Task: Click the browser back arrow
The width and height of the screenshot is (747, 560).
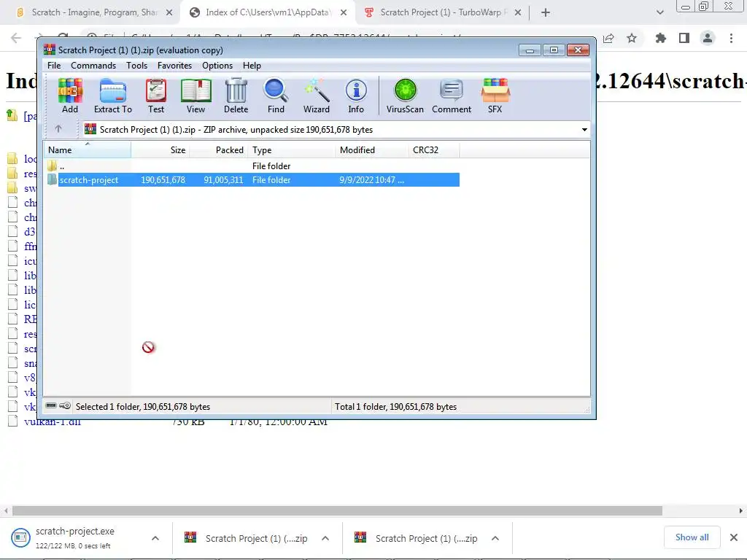Action: coord(16,38)
